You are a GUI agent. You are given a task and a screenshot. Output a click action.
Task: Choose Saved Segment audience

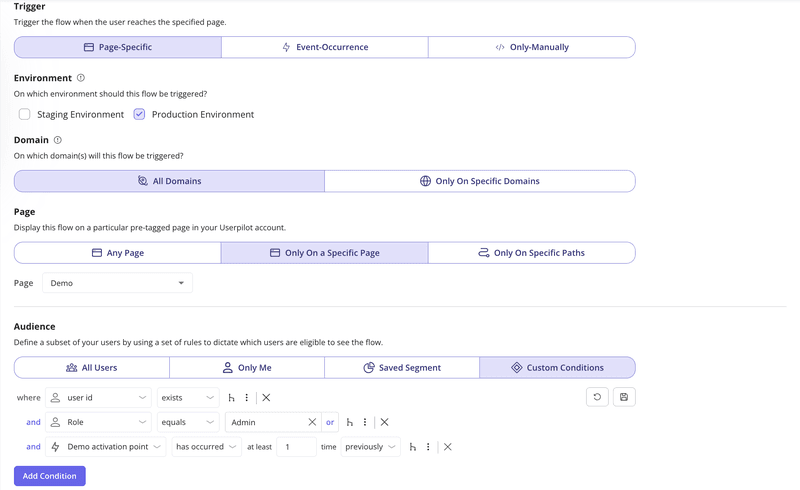(x=402, y=368)
